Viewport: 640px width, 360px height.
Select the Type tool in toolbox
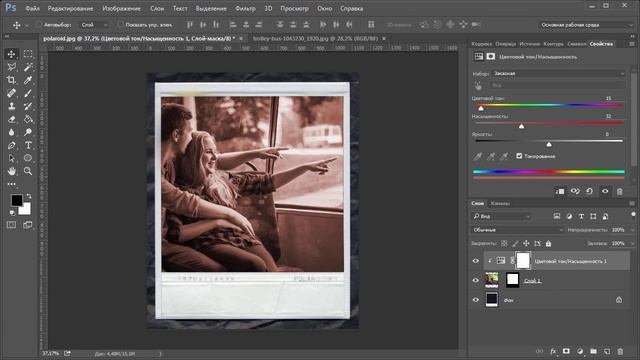(28, 145)
